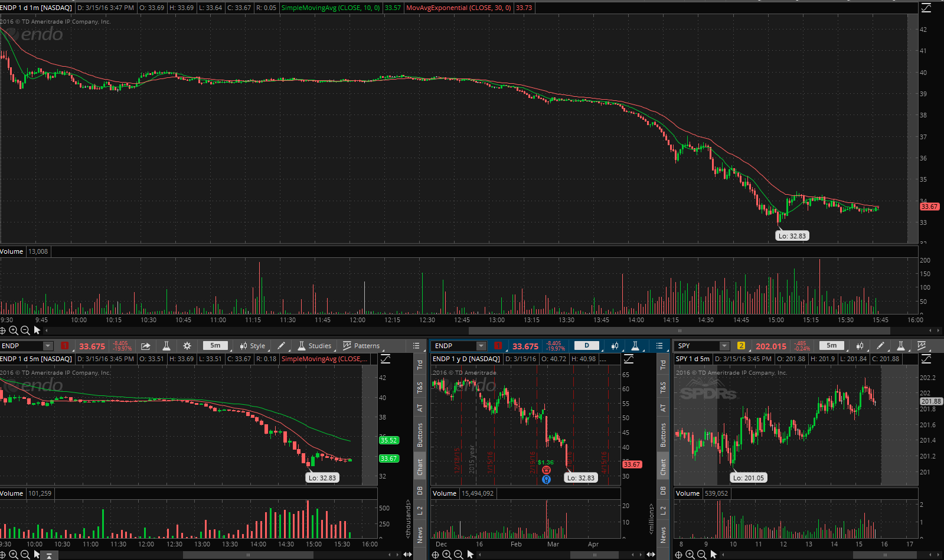Open the SPY symbol dropdown arrow

coord(724,346)
